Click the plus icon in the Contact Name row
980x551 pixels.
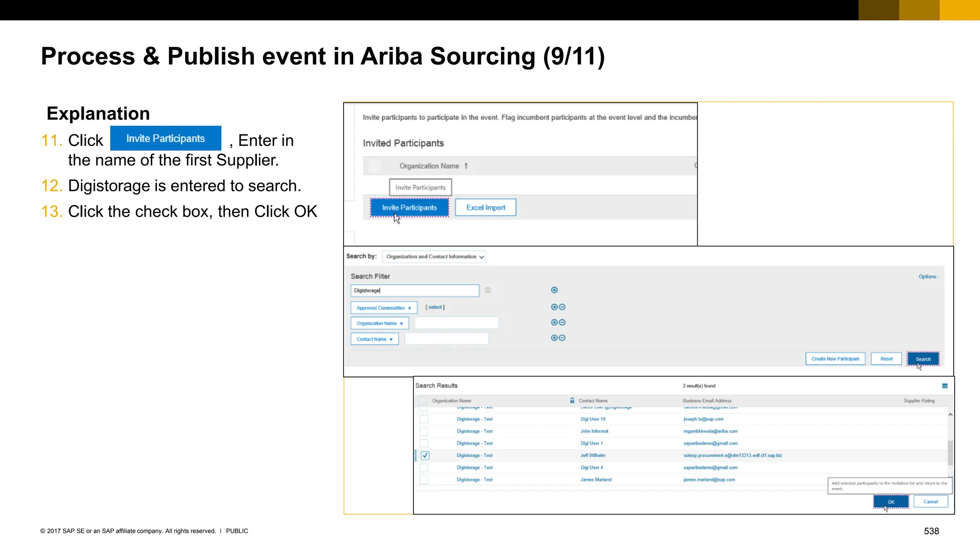[554, 338]
